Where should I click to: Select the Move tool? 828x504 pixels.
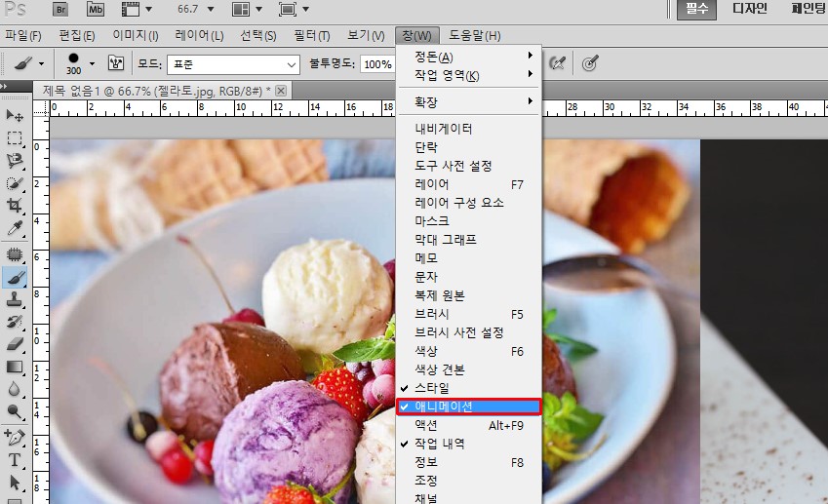[15, 116]
